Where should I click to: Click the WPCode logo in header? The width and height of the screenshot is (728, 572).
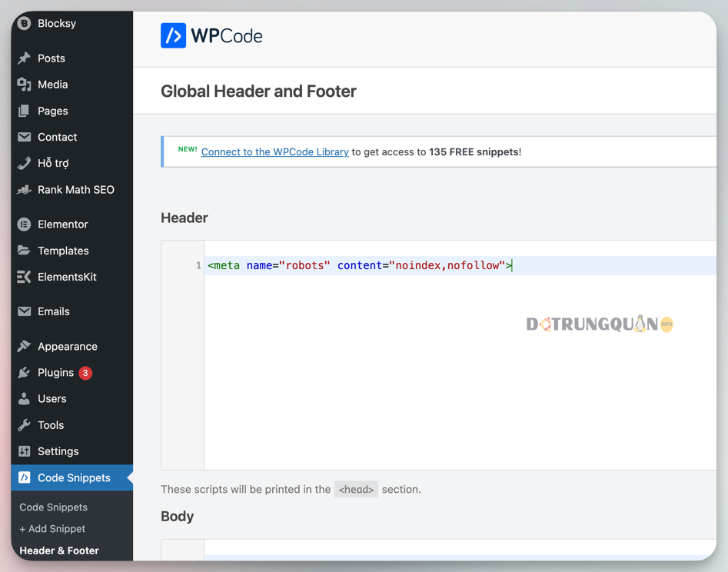211,35
